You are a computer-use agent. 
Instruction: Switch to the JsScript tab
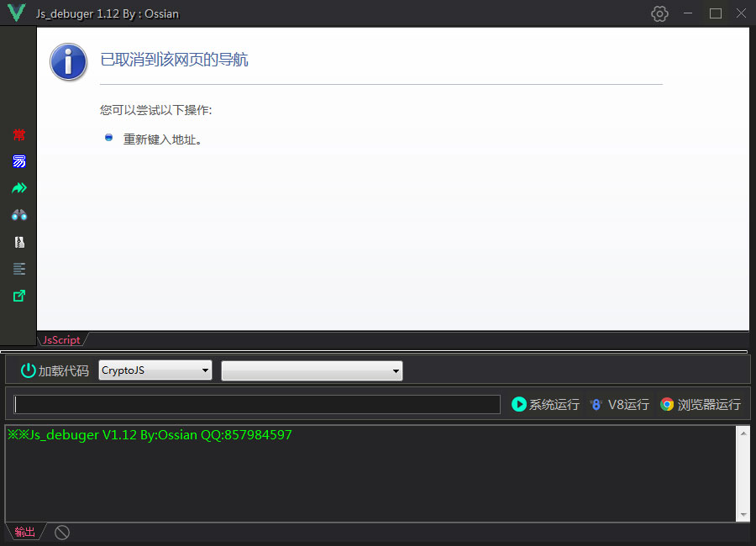click(x=61, y=340)
